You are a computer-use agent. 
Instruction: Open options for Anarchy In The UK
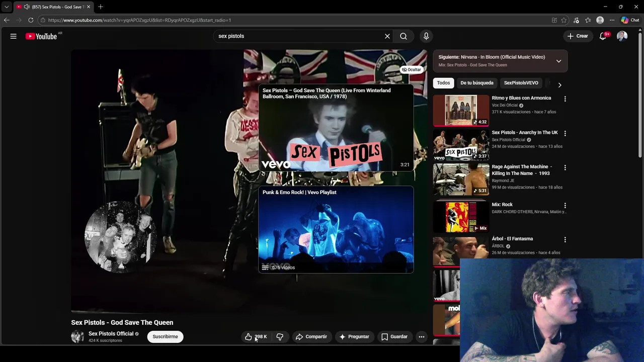[x=565, y=133]
